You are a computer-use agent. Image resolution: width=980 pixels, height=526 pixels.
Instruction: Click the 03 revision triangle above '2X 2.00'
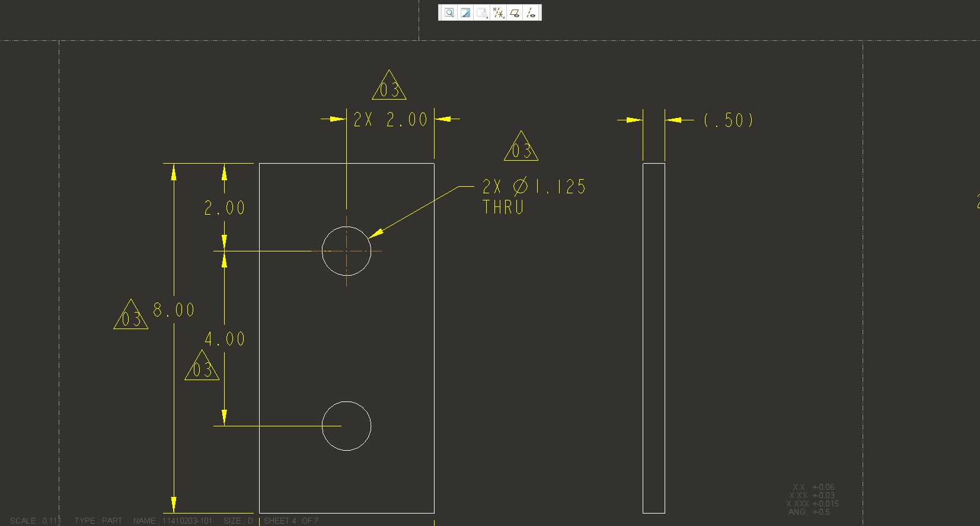(x=390, y=85)
